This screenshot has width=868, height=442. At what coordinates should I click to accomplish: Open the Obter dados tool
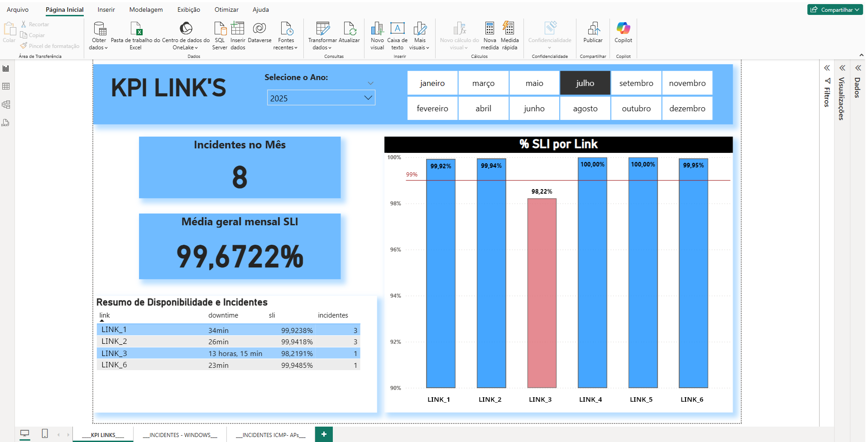pos(98,36)
